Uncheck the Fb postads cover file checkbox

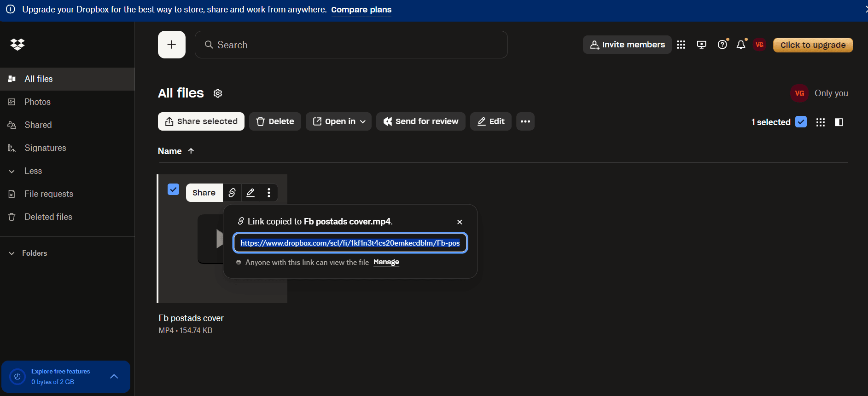click(x=173, y=189)
